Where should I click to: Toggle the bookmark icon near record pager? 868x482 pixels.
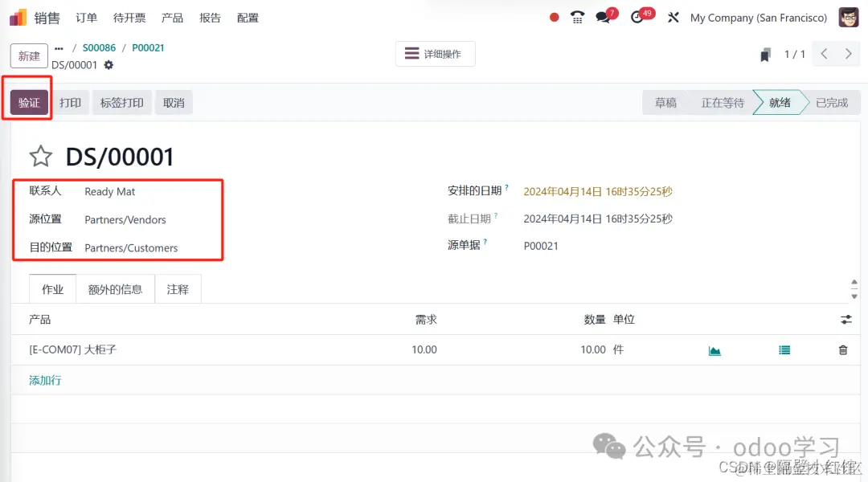(x=765, y=54)
